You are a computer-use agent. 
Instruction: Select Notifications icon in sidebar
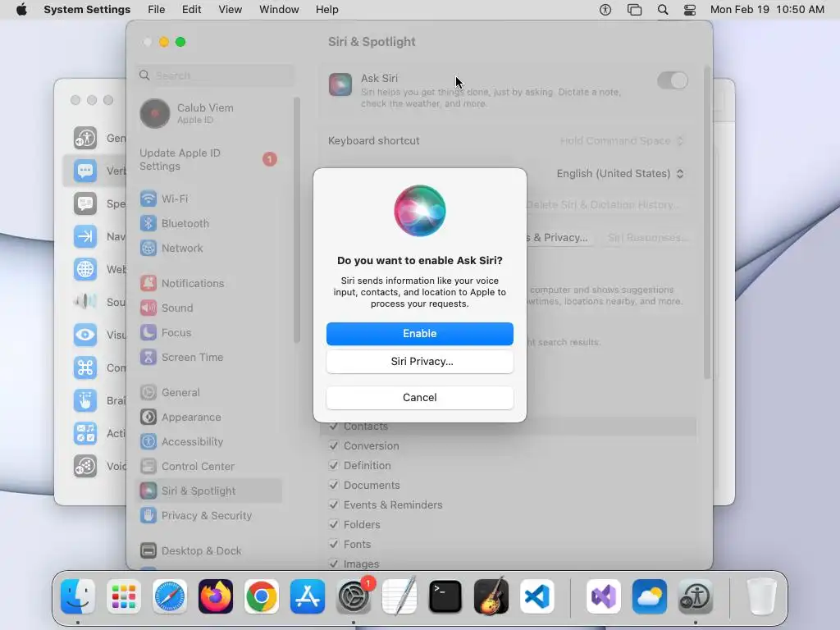coord(148,283)
